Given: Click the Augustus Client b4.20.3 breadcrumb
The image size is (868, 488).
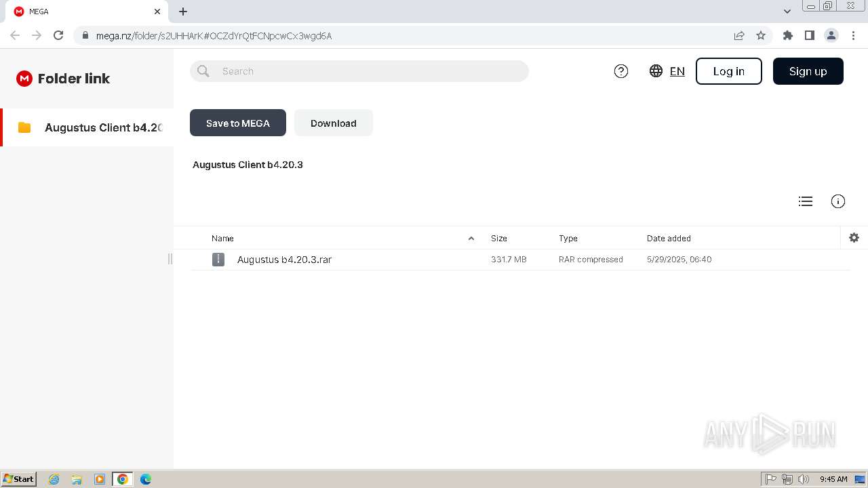Looking at the screenshot, I should (248, 165).
